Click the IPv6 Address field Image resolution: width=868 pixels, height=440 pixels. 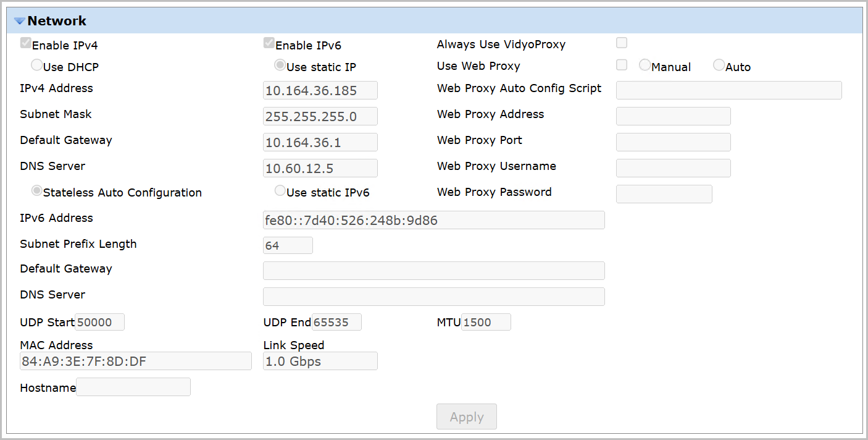click(433, 220)
